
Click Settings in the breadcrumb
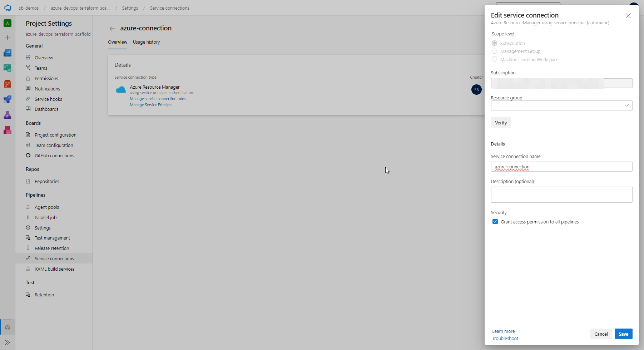(130, 8)
